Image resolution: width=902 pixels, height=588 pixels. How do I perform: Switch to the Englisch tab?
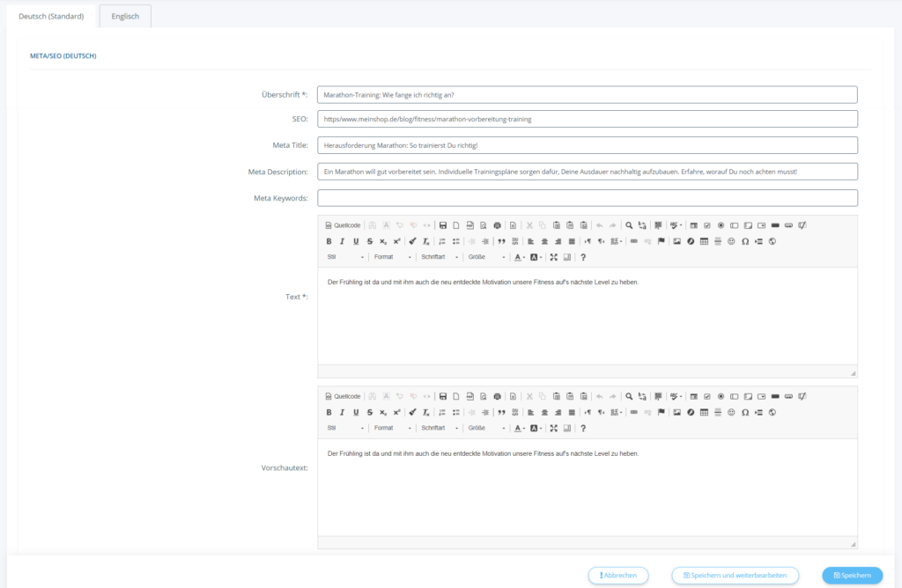pyautogui.click(x=125, y=16)
